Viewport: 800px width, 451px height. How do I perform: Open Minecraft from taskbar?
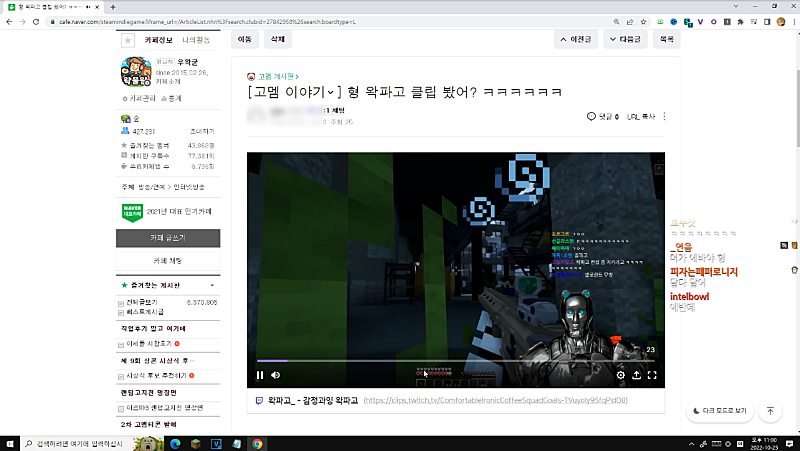(x=195, y=444)
